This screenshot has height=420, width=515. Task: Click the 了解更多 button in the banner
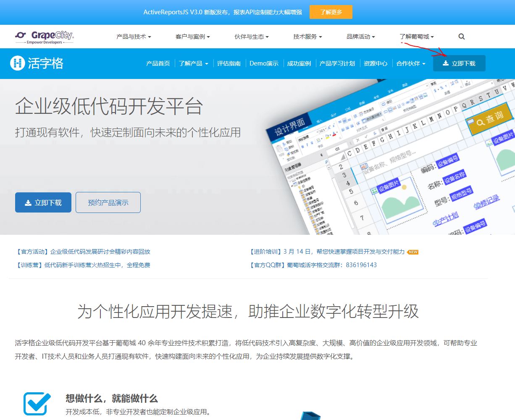[331, 12]
